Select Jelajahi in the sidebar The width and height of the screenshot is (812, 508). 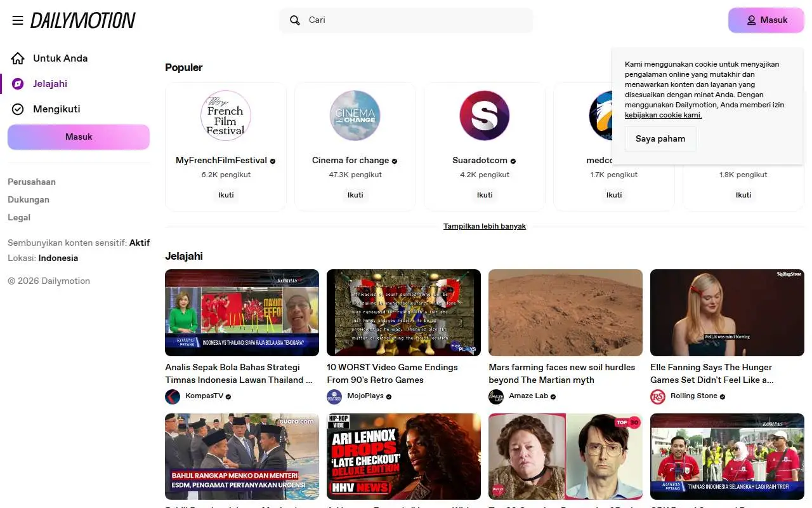tap(50, 84)
